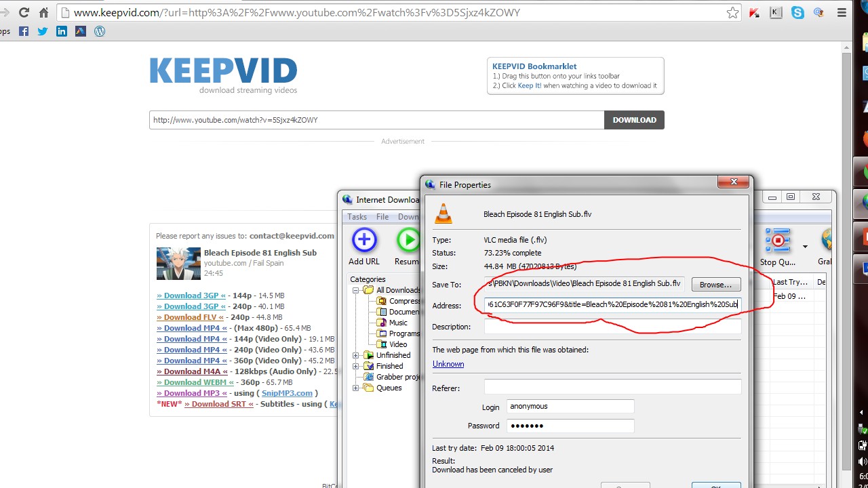
Task: Go to the browser home page icon
Action: pyautogui.click(x=44, y=13)
